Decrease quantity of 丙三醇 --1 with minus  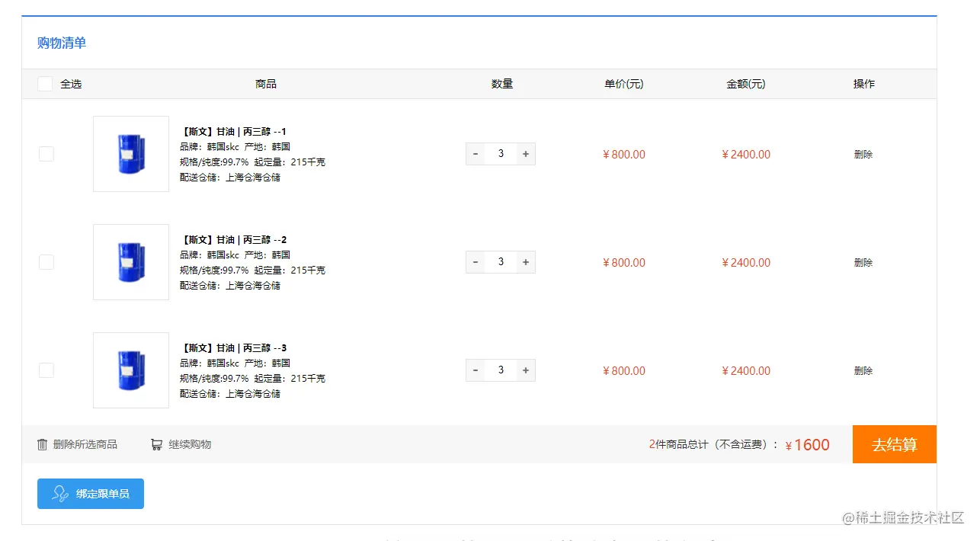(476, 154)
